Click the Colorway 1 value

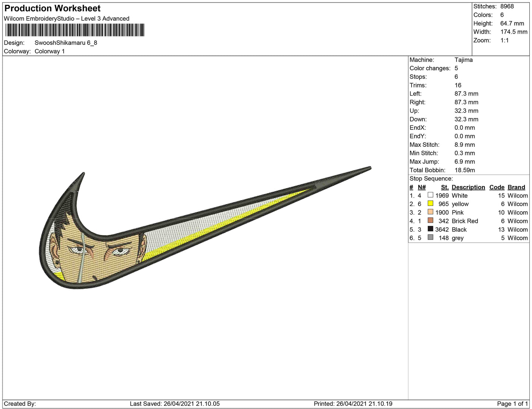[50, 51]
